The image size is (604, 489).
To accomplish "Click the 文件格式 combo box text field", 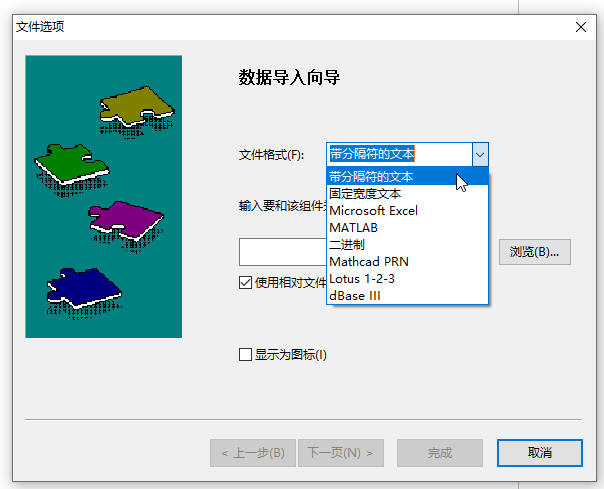I will 399,154.
